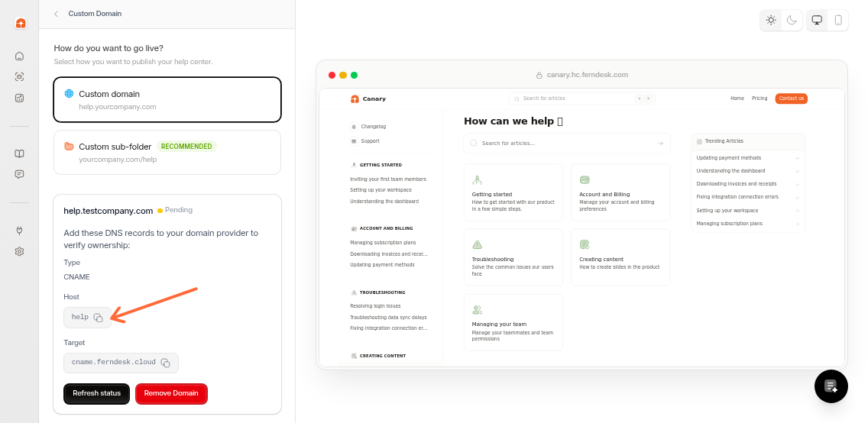Click the 'Search for articles...' field under heading
Viewport: 868px width, 423px height.
point(565,143)
